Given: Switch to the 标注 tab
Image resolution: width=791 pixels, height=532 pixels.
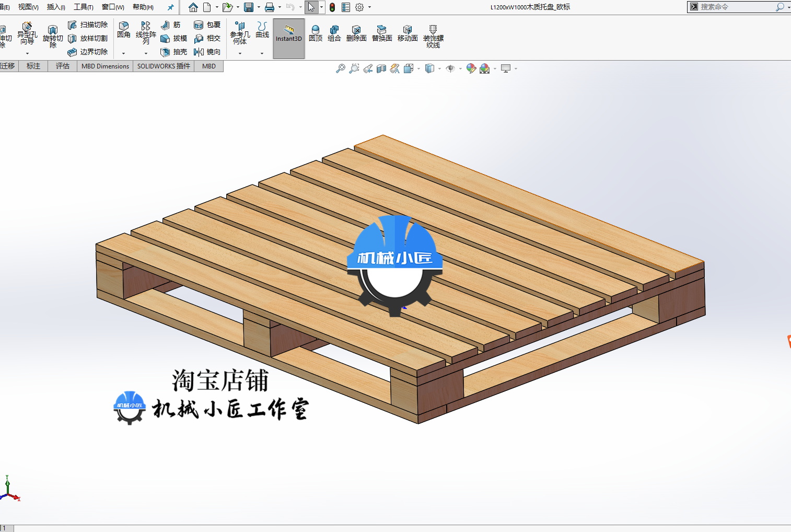Looking at the screenshot, I should tap(33, 66).
